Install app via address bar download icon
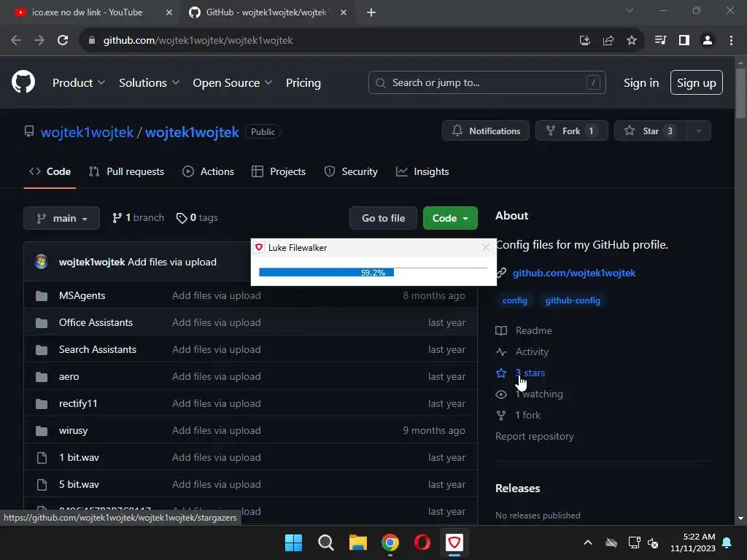The width and height of the screenshot is (747, 560). click(x=585, y=41)
